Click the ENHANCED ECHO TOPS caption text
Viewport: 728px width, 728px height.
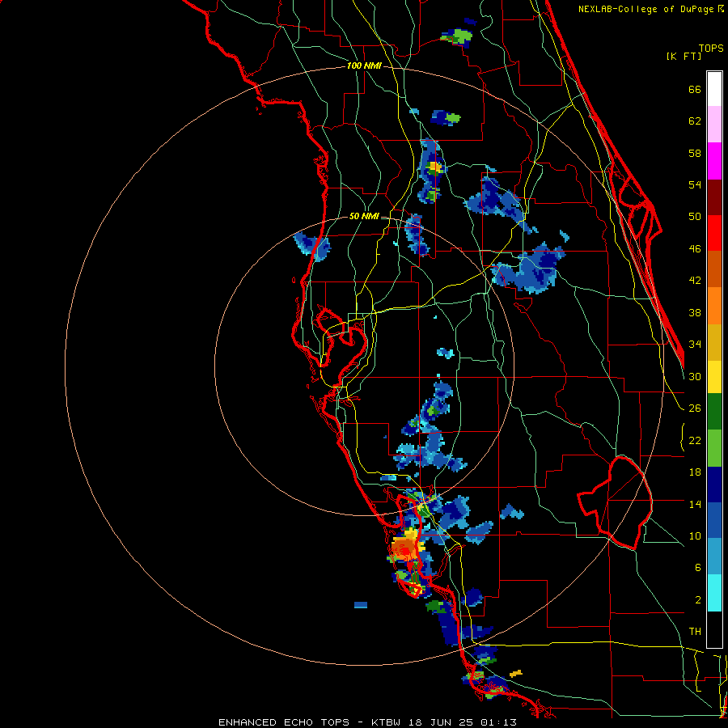coord(284,722)
